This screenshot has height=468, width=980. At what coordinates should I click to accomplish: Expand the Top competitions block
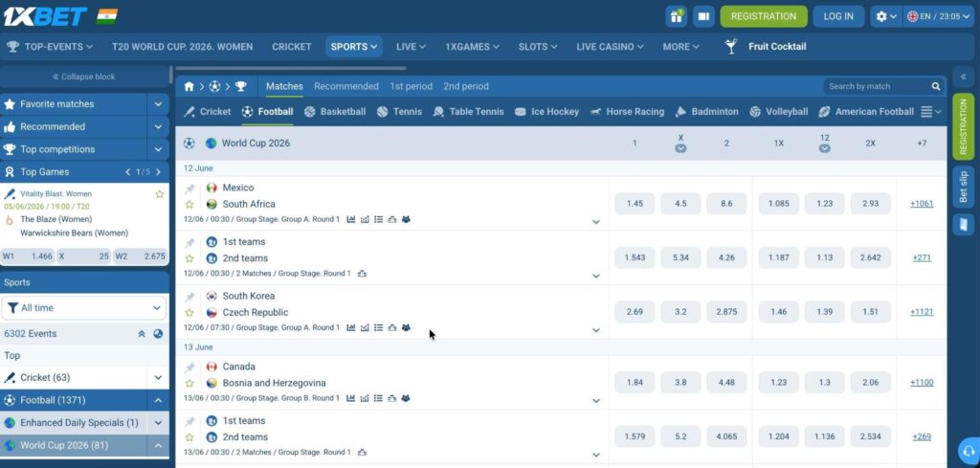[x=158, y=149]
